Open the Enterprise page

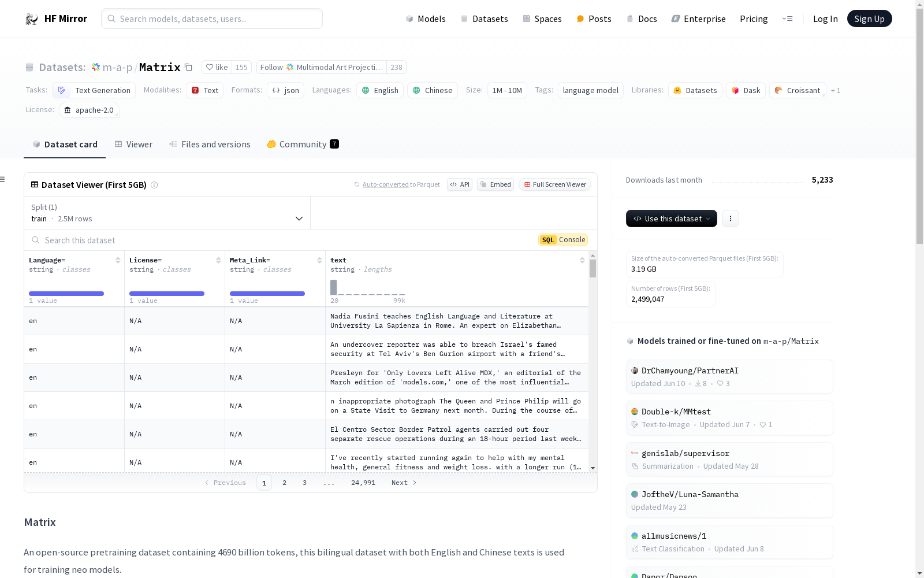698,18
